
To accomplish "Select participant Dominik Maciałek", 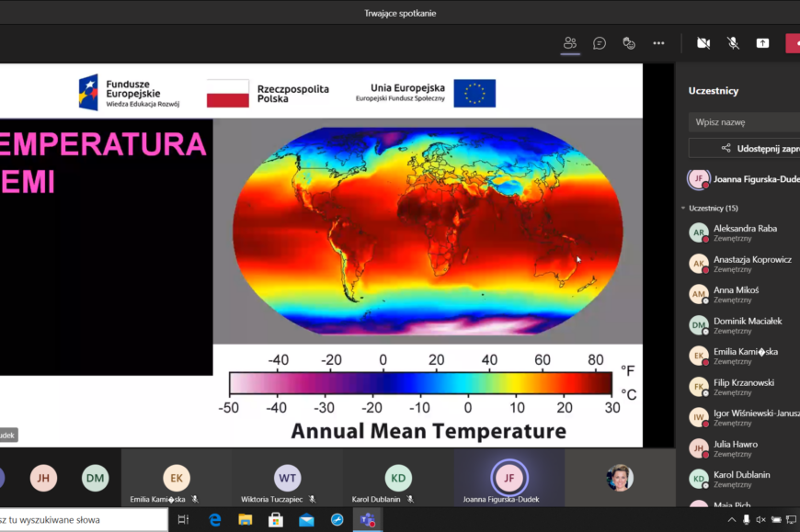I will coord(743,325).
